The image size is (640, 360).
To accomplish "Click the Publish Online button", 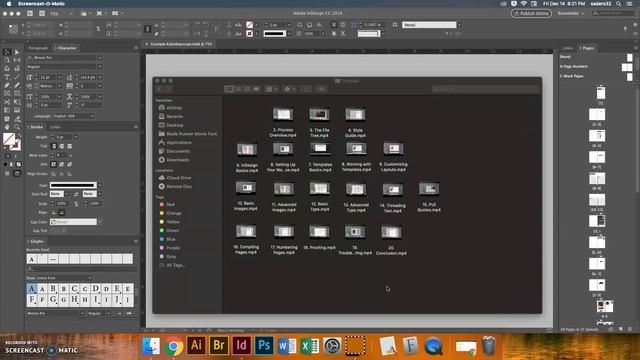I will click(531, 13).
